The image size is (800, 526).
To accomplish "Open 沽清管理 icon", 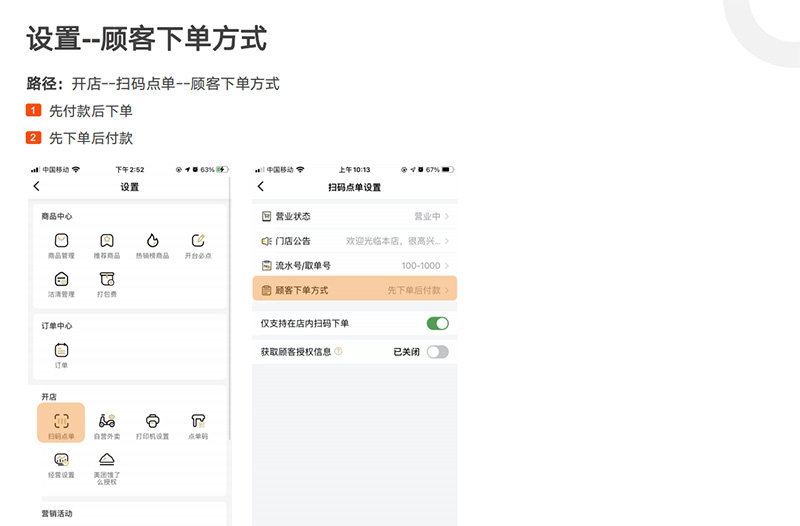I will 62,279.
